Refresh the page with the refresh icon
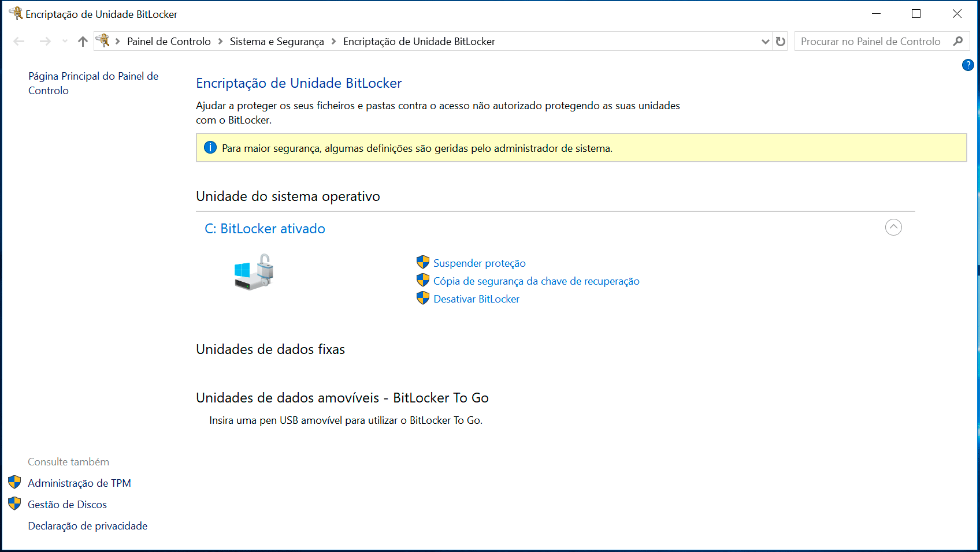Image resolution: width=980 pixels, height=552 pixels. (x=781, y=42)
